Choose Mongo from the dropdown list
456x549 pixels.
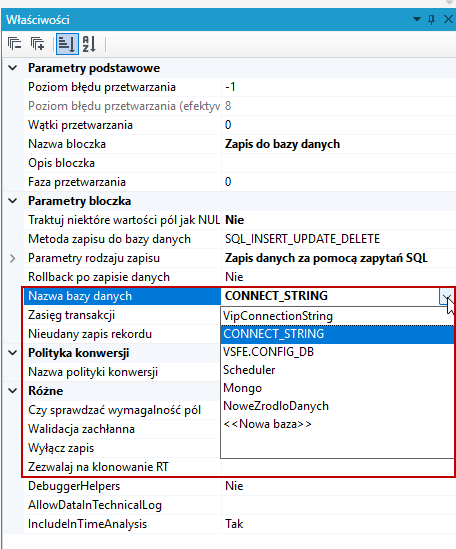tap(337, 388)
